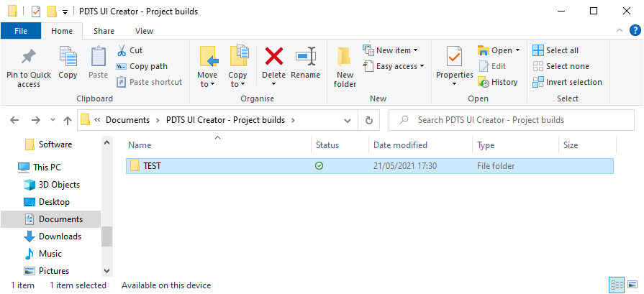Viewport: 644px width, 294px height.
Task: Select the TEST folder row
Action: tap(370, 166)
